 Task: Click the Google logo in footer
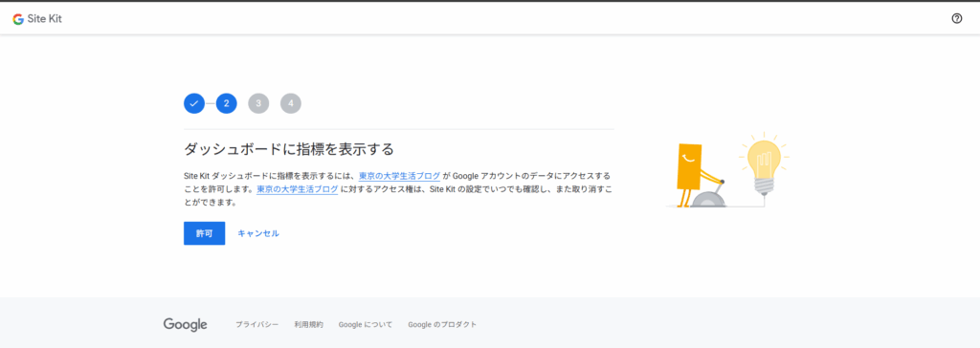[185, 325]
